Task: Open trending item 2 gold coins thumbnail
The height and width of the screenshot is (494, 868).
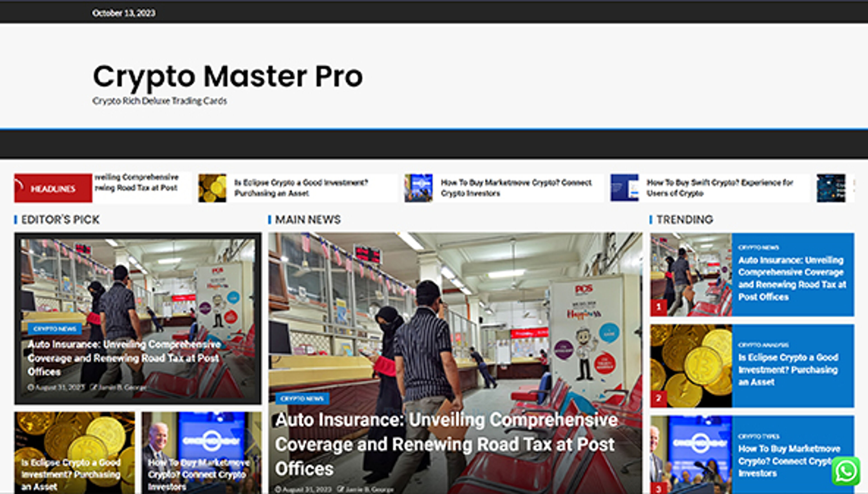Action: 691,366
